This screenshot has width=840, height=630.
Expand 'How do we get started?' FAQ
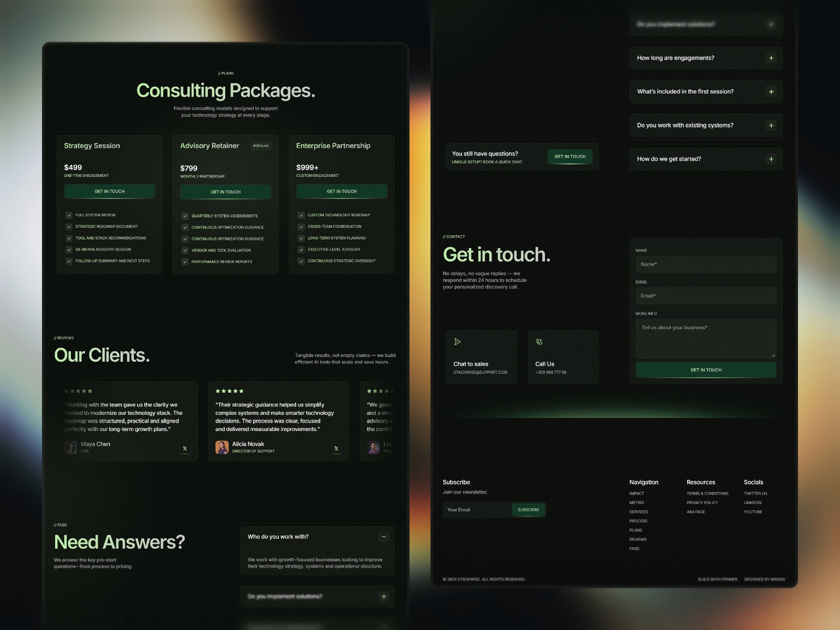point(771,159)
